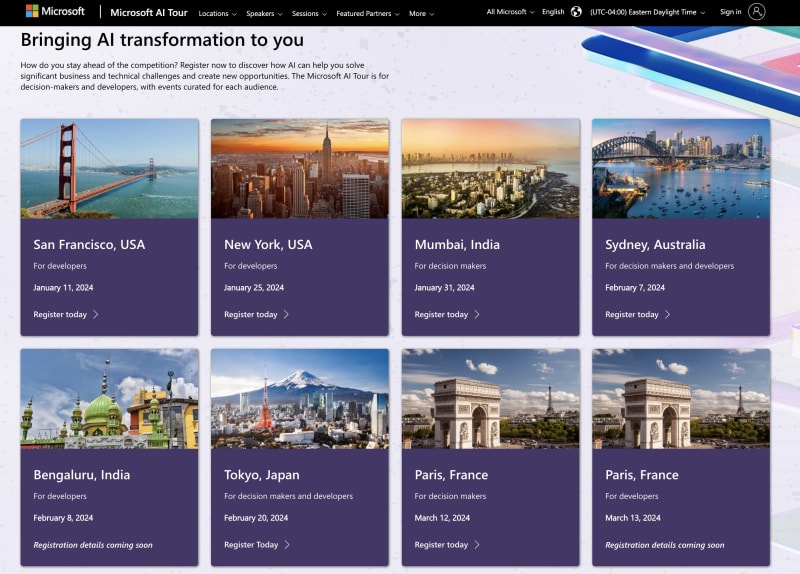Screen dimensions: 800x574
Task: Select Paris, France heading for developers
Action: coord(642,475)
